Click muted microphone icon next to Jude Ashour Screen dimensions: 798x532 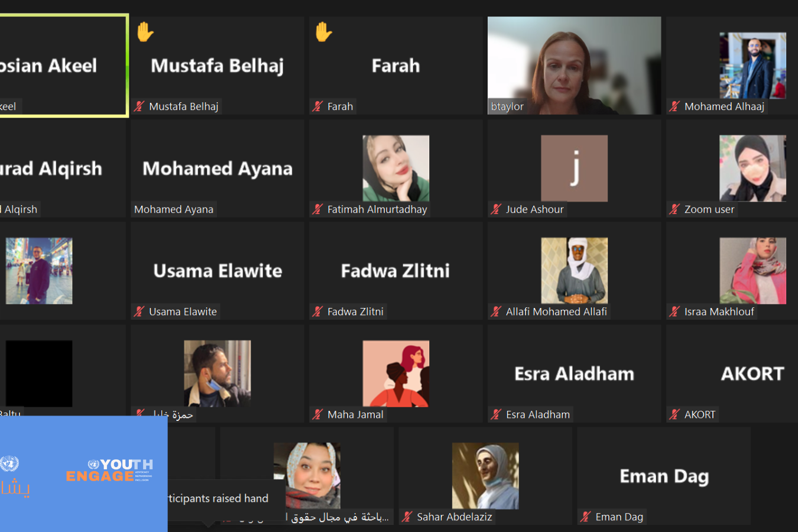[496, 209]
